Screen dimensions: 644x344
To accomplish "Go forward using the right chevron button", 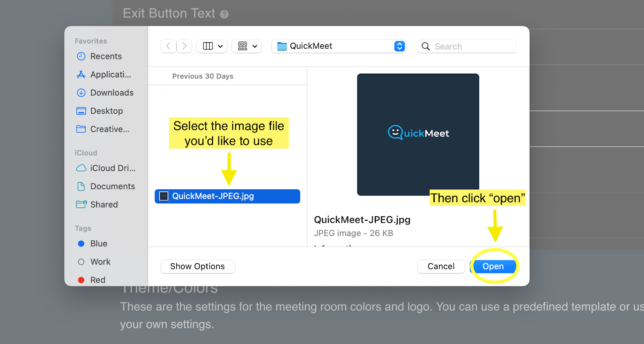I will point(184,46).
